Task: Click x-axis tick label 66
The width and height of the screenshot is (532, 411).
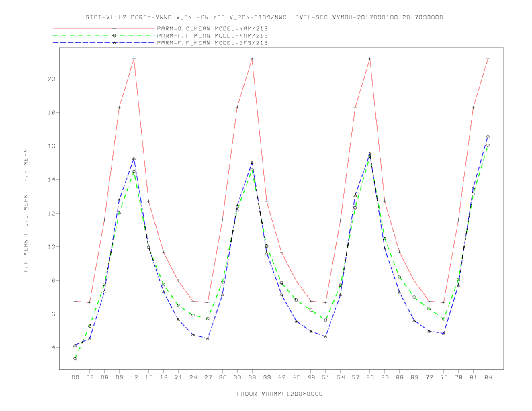Action: pyautogui.click(x=400, y=377)
